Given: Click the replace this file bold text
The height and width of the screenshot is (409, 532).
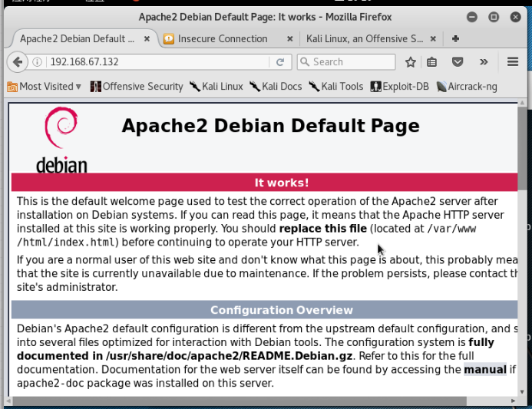Looking at the screenshot, I should click(x=323, y=229).
